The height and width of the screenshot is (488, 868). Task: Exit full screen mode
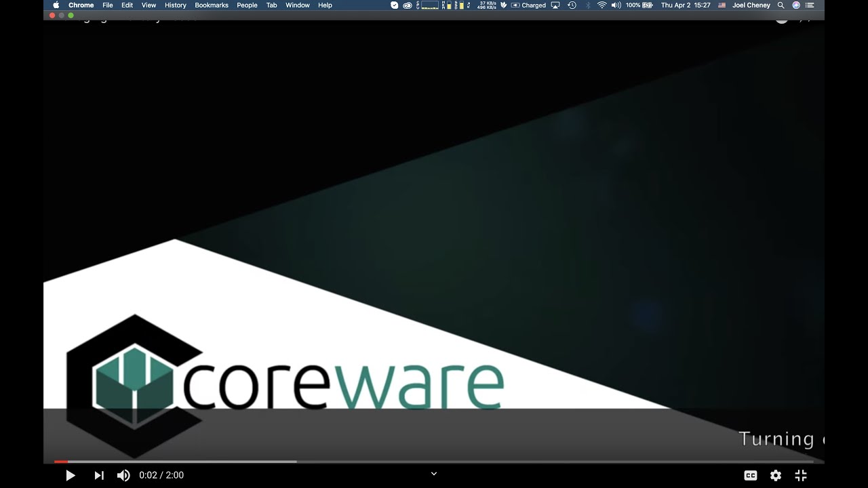(801, 476)
